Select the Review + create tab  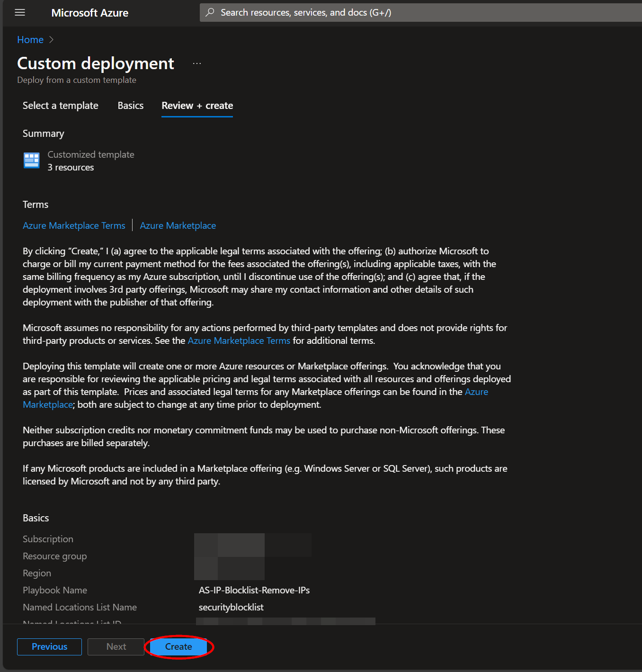click(x=197, y=106)
